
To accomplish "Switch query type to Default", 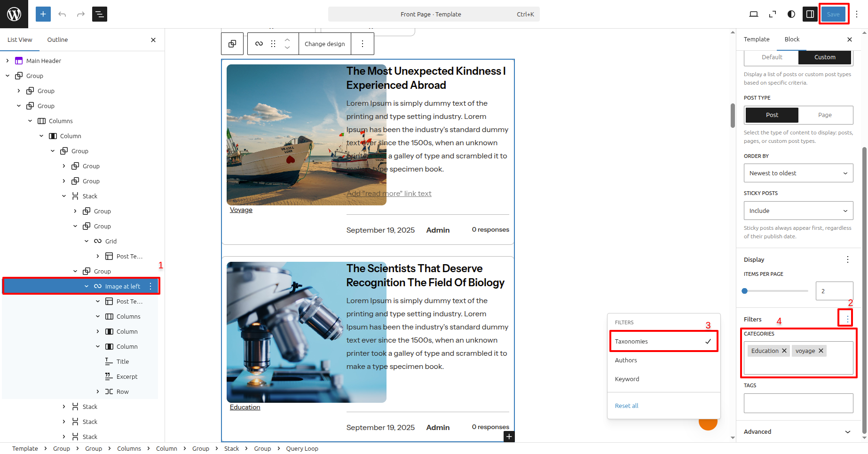I will [772, 57].
